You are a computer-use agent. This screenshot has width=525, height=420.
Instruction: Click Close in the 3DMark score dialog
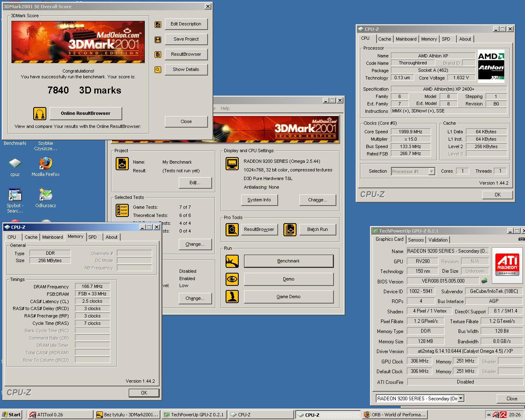click(186, 121)
